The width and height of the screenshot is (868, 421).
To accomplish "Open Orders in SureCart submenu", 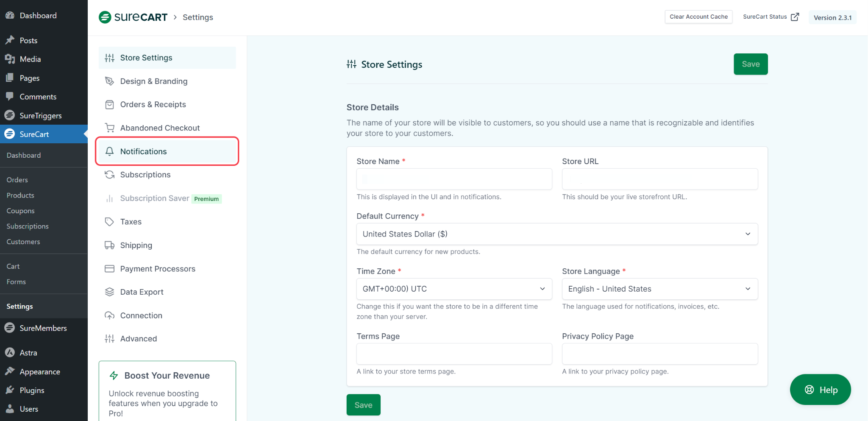I will point(17,180).
